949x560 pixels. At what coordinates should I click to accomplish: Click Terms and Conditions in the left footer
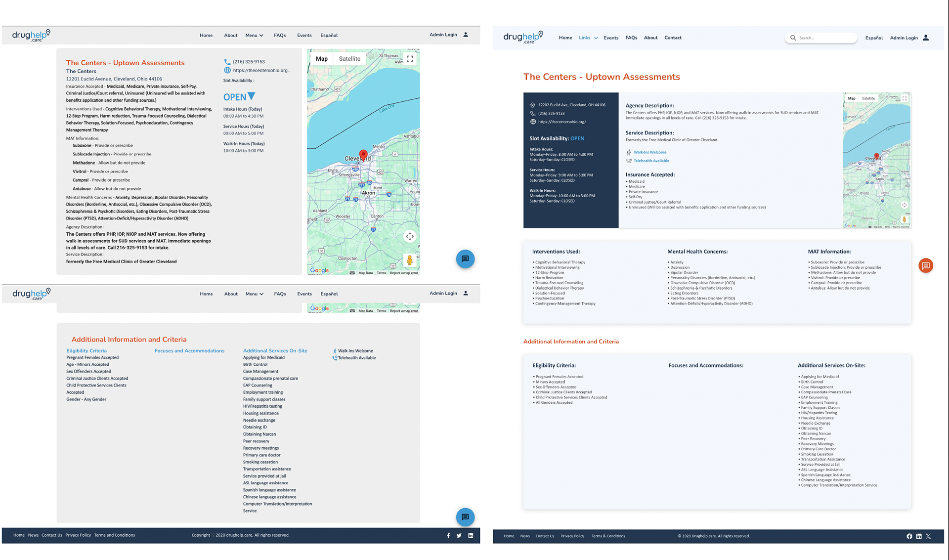click(x=115, y=535)
